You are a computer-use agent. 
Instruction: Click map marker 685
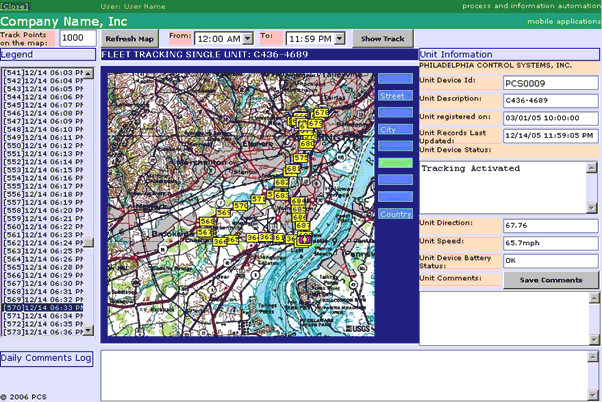pos(298,210)
